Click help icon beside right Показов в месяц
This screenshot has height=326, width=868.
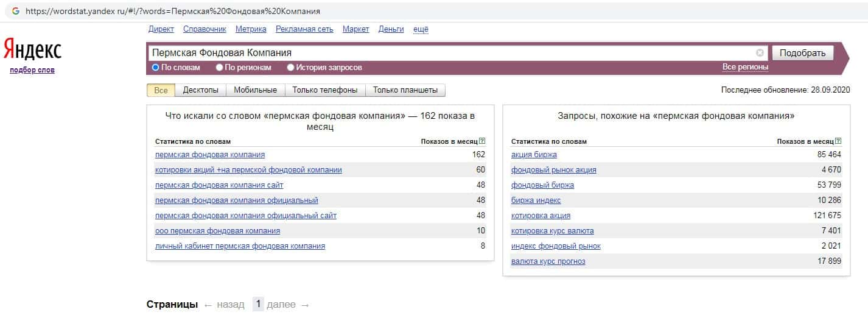(838, 141)
